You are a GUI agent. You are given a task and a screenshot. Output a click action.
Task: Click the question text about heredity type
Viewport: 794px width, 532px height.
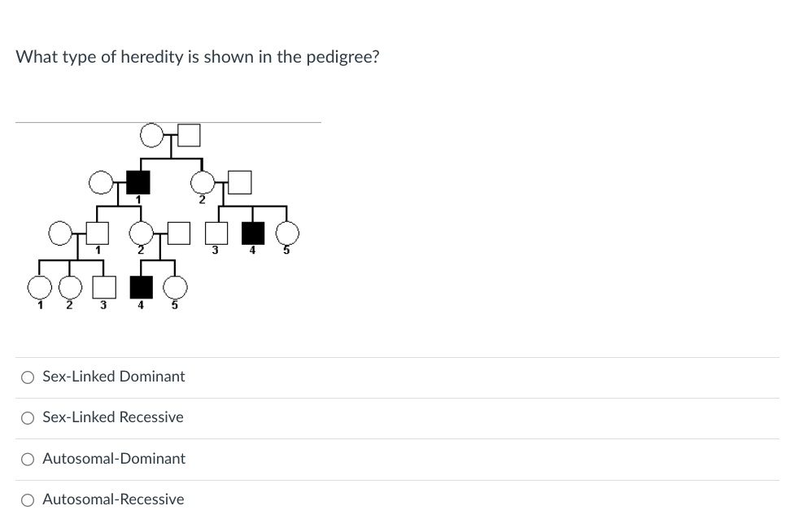[x=196, y=57]
